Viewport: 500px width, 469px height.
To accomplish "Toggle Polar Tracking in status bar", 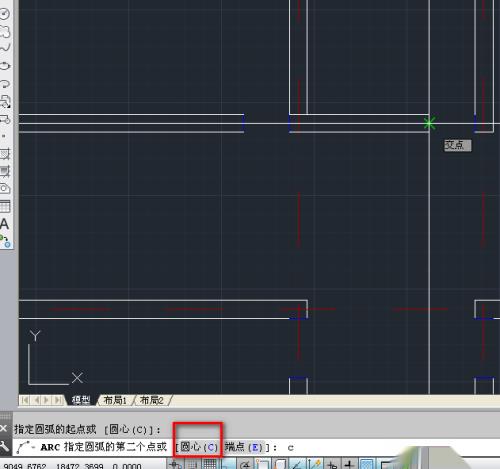I will [245, 464].
